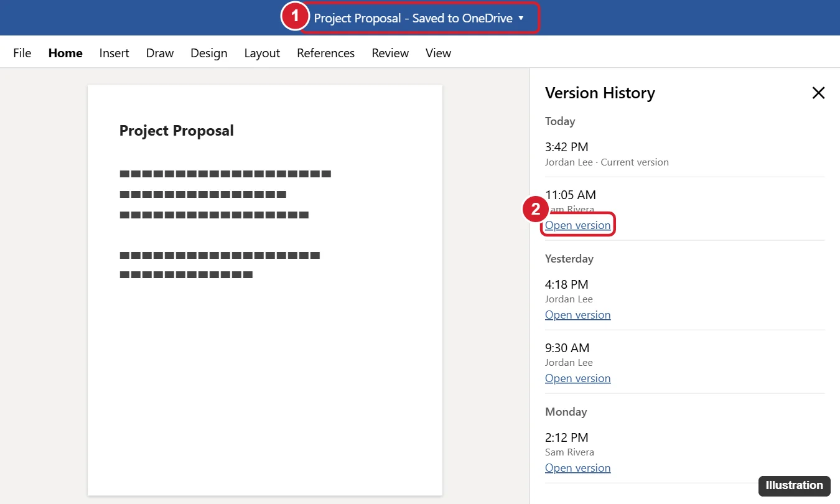The height and width of the screenshot is (504, 840).
Task: Click Jordan Lee under the 4:18 PM version
Action: coord(569,299)
